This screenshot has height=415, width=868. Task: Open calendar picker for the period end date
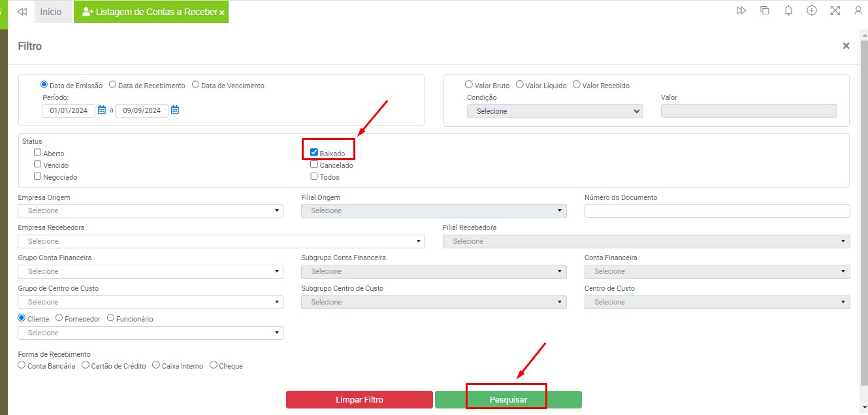point(175,110)
